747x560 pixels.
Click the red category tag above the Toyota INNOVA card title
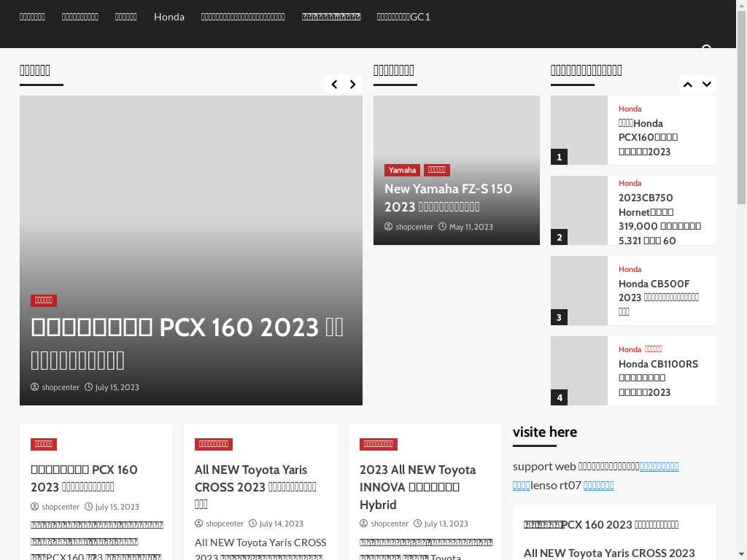coord(379,444)
